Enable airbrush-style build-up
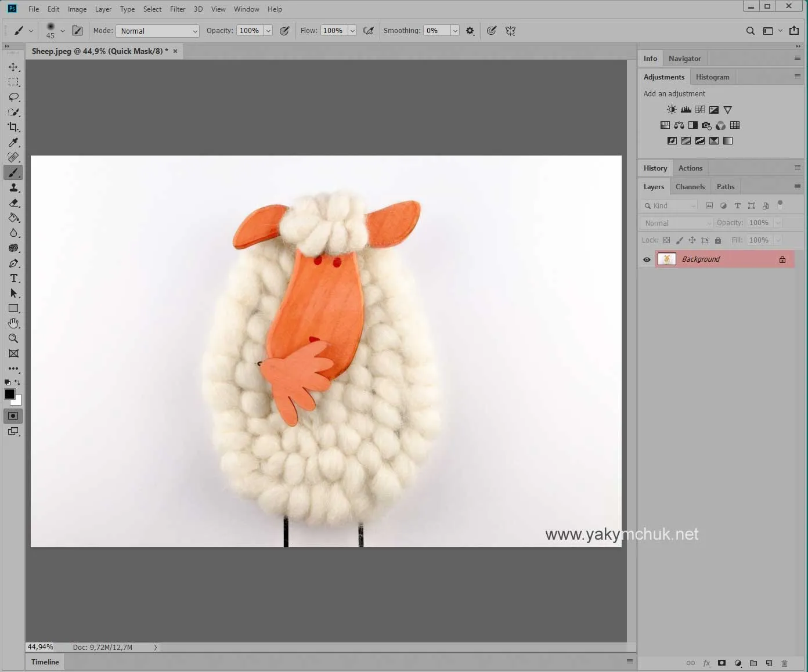The height and width of the screenshot is (672, 808). click(368, 31)
